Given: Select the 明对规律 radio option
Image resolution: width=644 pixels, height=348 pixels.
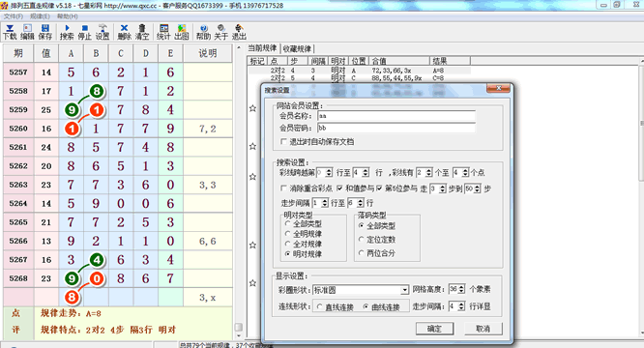Looking at the screenshot, I should pos(288,254).
